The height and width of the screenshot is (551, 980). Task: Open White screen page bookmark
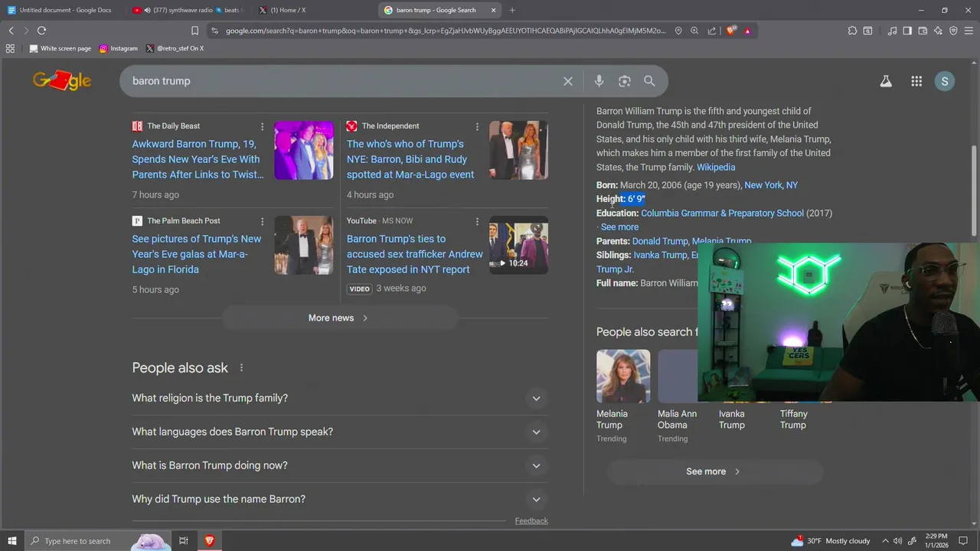(x=60, y=48)
